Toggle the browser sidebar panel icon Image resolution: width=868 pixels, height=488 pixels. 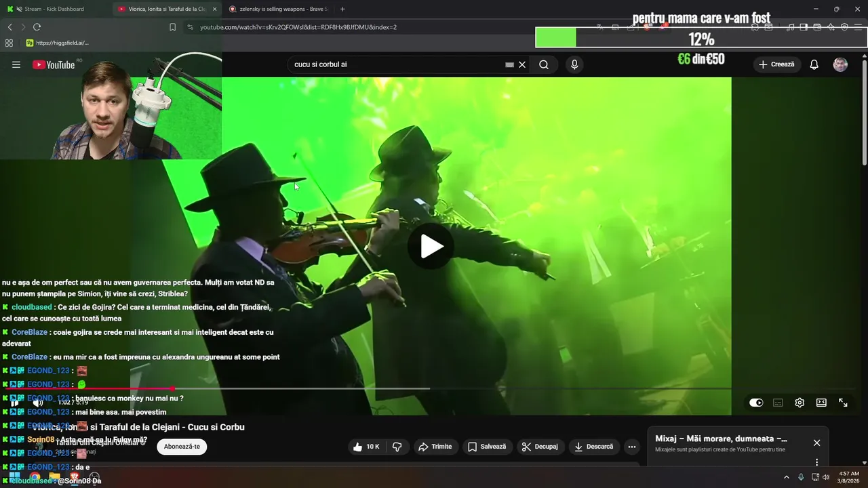pyautogui.click(x=804, y=27)
